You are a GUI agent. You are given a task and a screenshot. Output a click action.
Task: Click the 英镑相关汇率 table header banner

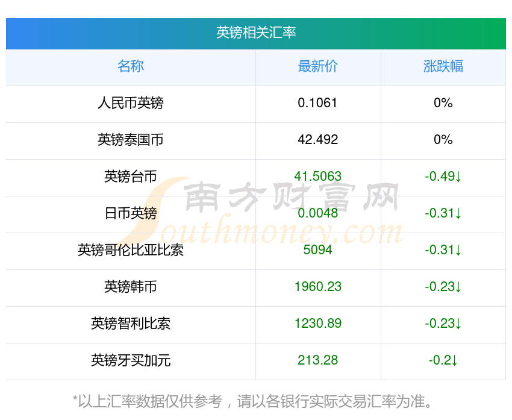[256, 34]
